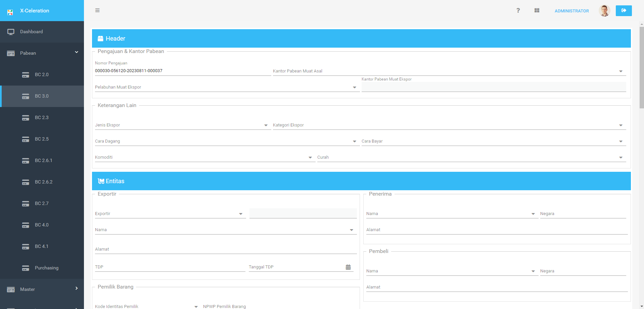
Task: Click the Master menu icon
Action: pyautogui.click(x=11, y=290)
